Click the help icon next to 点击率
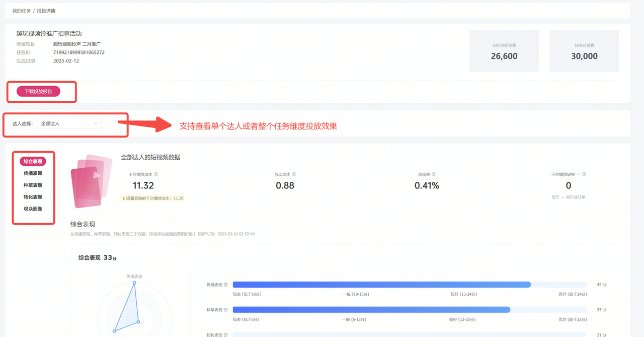Screen dimensions: 644x337 point(434,174)
